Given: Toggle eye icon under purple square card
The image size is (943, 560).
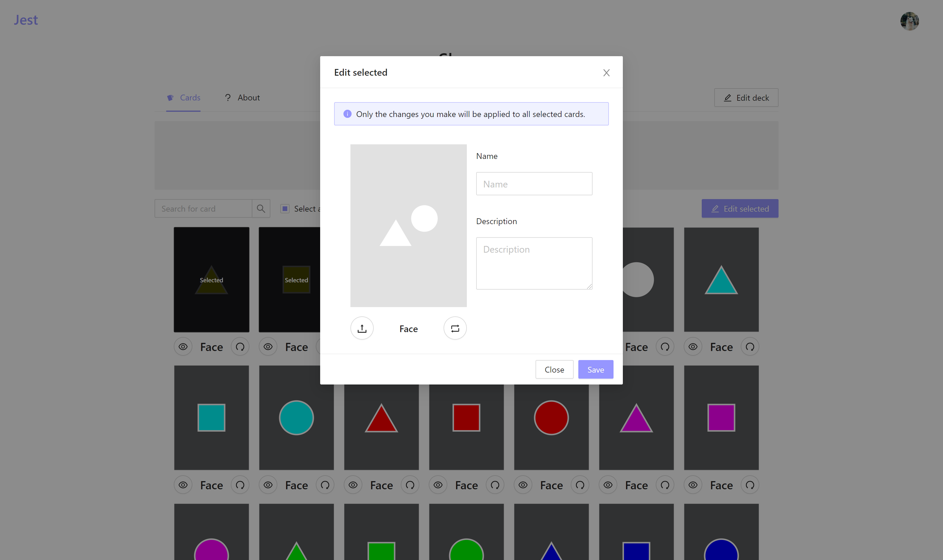Looking at the screenshot, I should (693, 485).
